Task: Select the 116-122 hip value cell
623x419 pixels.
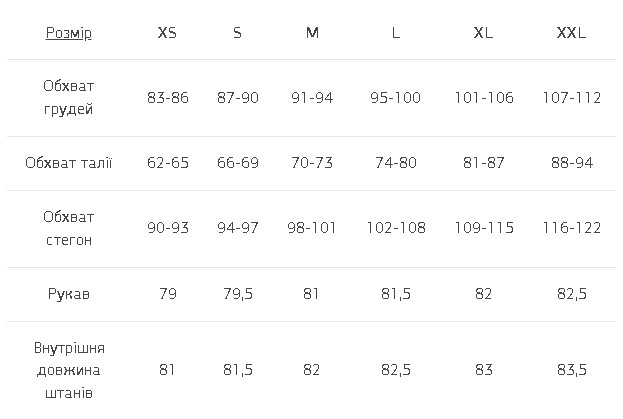Action: (571, 228)
